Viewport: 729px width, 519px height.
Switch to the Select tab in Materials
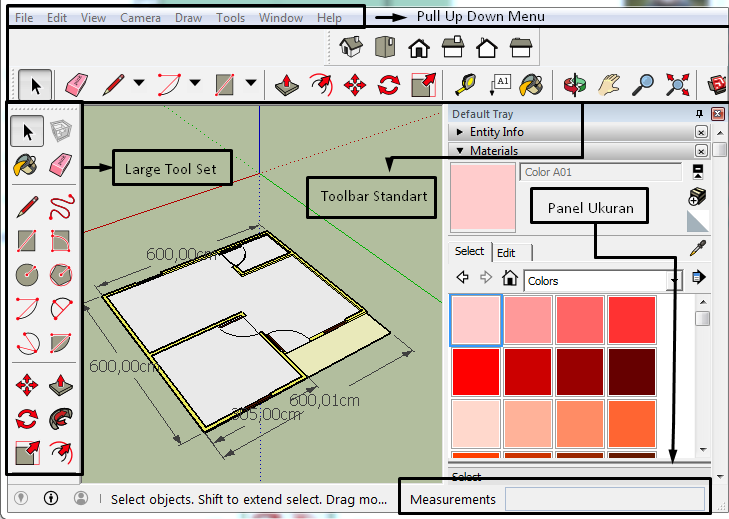pyautogui.click(x=469, y=251)
